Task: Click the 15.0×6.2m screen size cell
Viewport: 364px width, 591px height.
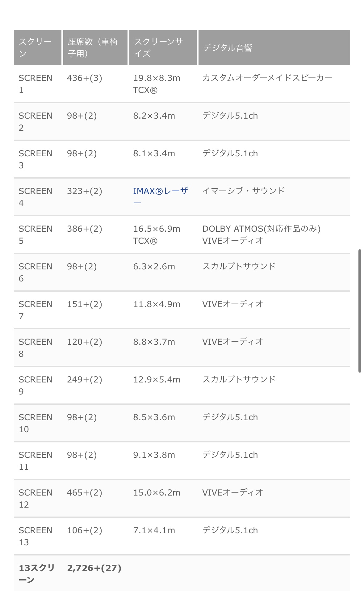Action: click(x=157, y=492)
